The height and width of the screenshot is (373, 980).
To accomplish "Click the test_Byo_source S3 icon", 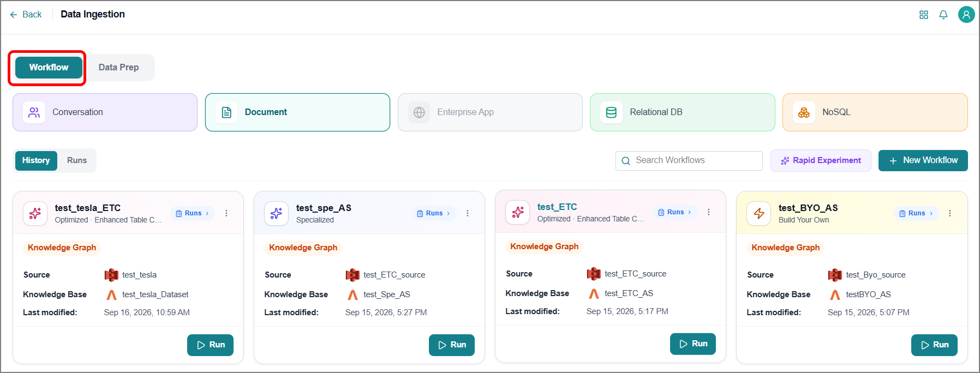I will [835, 275].
